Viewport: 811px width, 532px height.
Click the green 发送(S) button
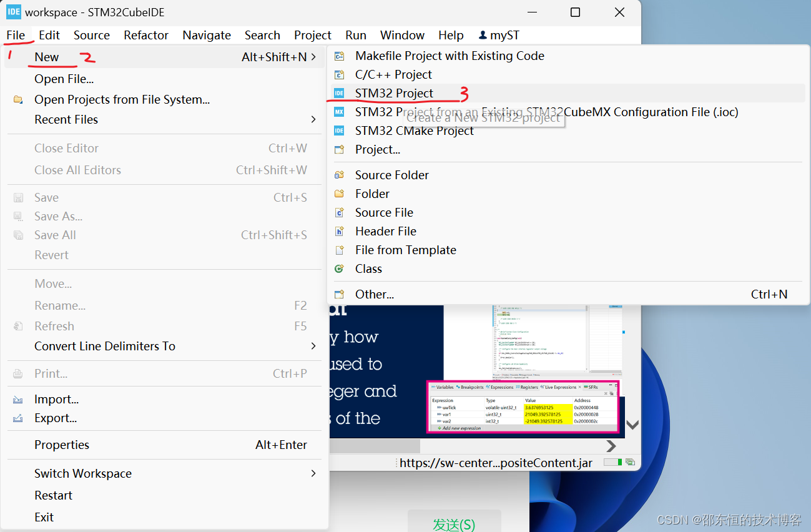click(x=454, y=523)
